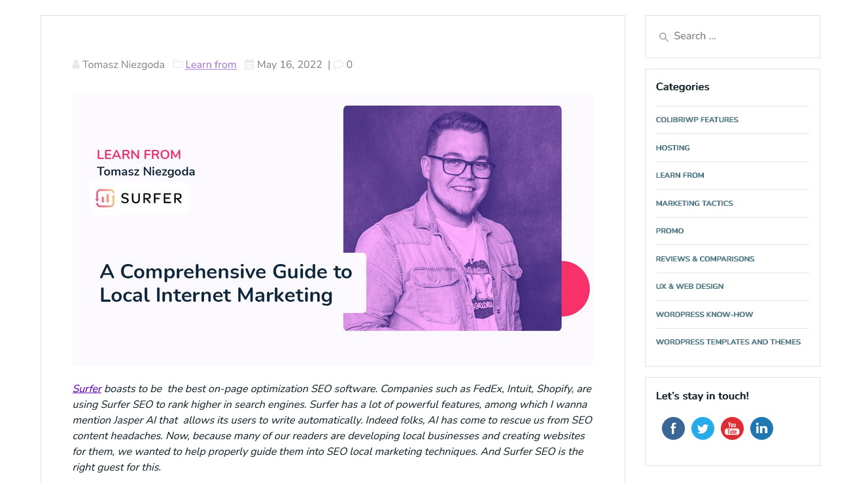Open the Twitter social icon
868x483 pixels.
(x=703, y=429)
